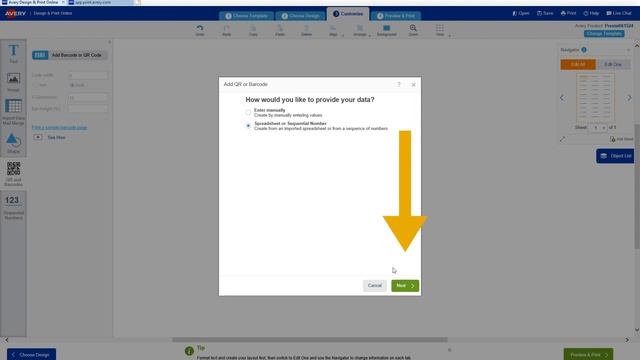Select the inch unit radio button
640x360 pixels.
(x=72, y=85)
